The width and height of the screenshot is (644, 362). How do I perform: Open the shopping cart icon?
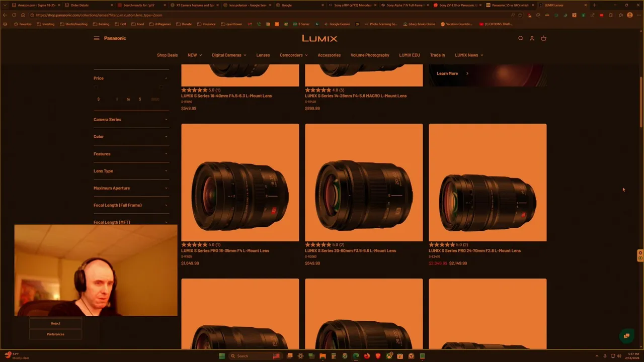tap(543, 38)
